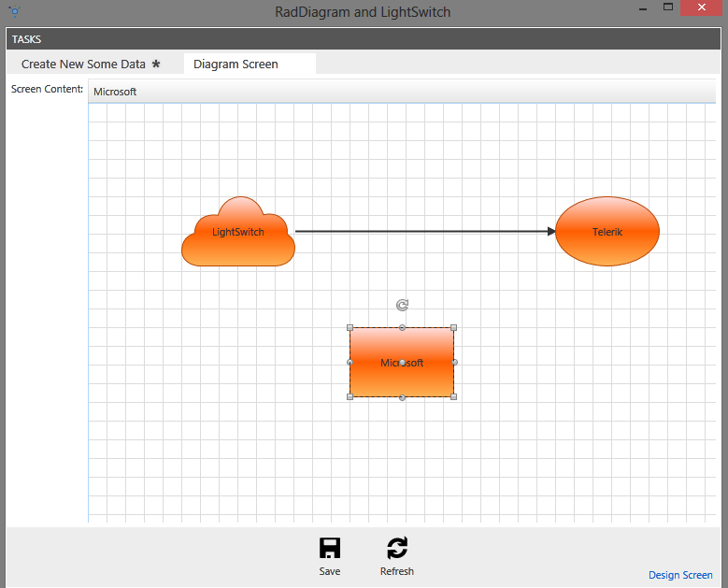
Task: Select the Microsoft rectangle shape
Action: (402, 363)
